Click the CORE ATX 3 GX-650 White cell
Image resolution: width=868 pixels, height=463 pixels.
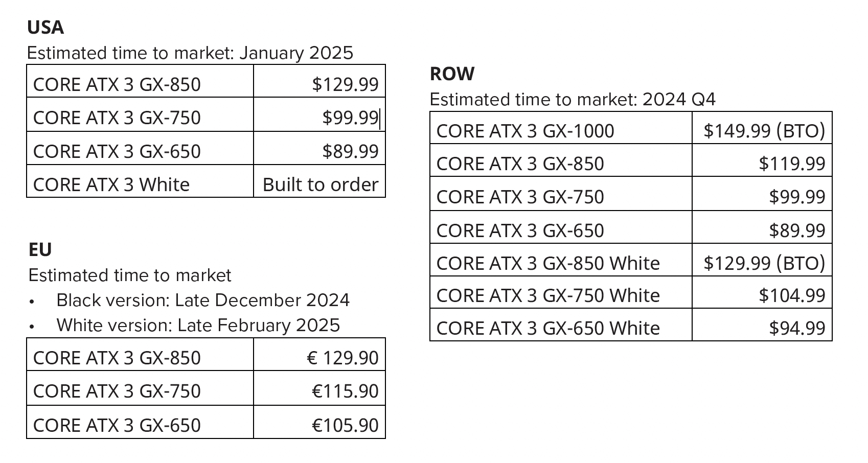[x=548, y=328]
